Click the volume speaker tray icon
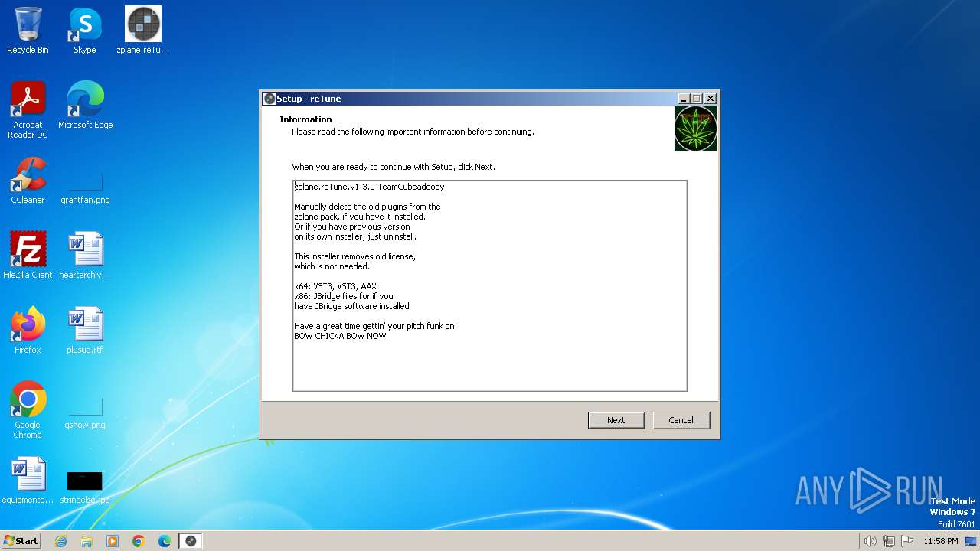The width and height of the screenshot is (980, 551). coord(870,541)
